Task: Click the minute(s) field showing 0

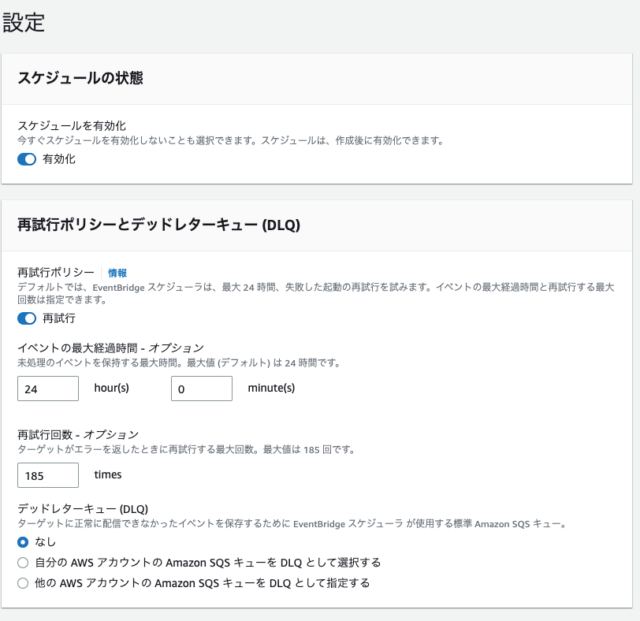Action: pos(202,389)
